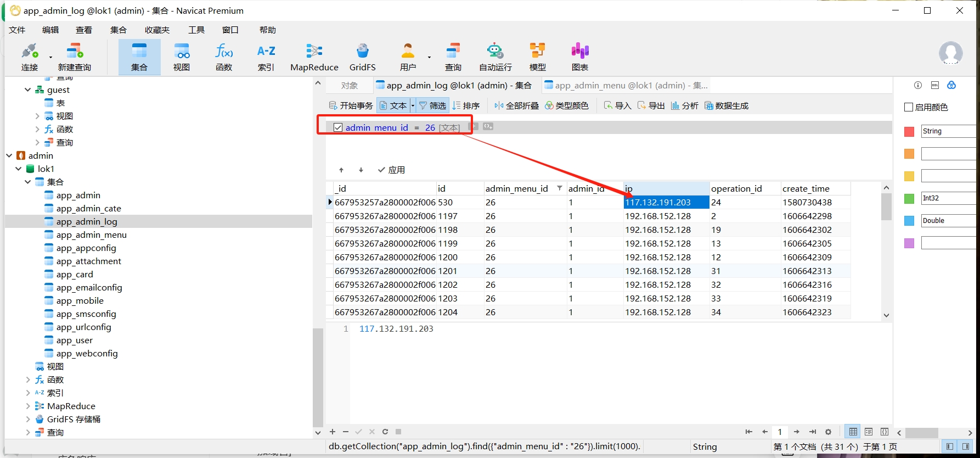This screenshot has height=458, width=980.
Task: Go to the first page icon
Action: [748, 432]
